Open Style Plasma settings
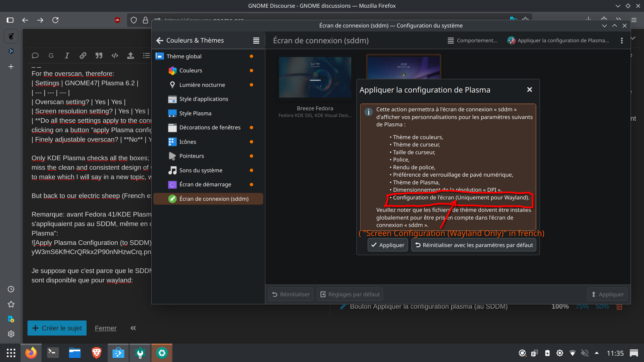The height and width of the screenshot is (362, 644). (x=208, y=113)
